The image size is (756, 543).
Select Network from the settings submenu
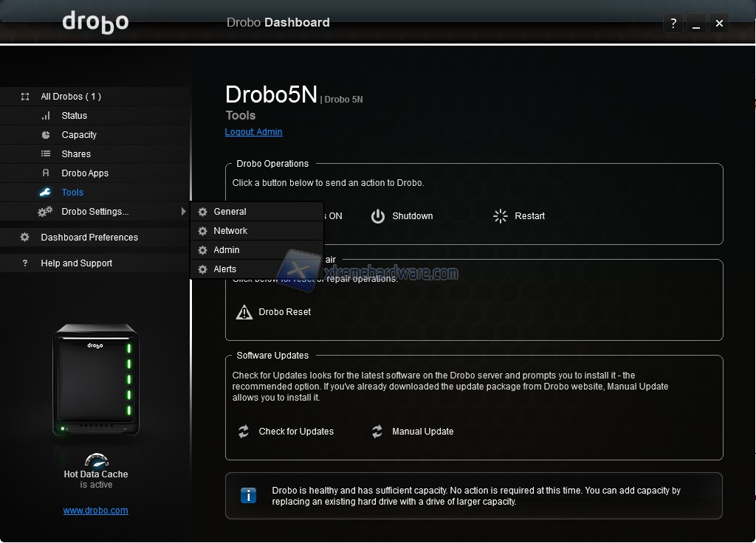click(230, 231)
